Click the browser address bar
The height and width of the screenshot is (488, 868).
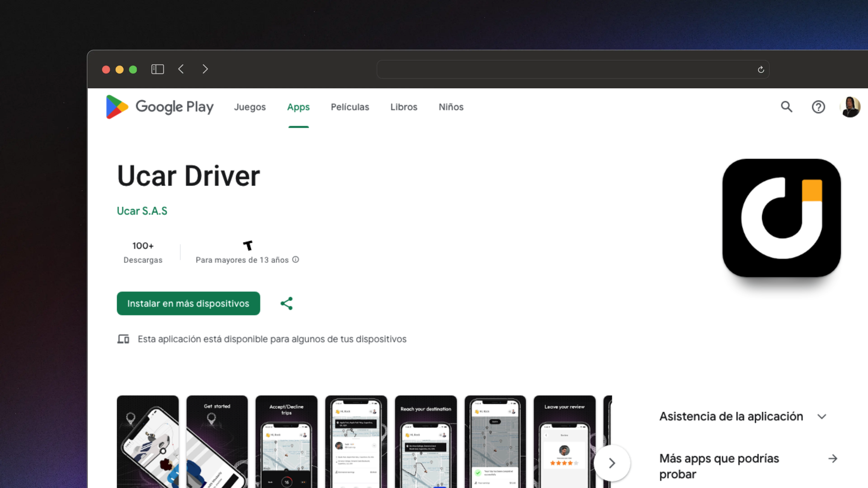pyautogui.click(x=573, y=69)
